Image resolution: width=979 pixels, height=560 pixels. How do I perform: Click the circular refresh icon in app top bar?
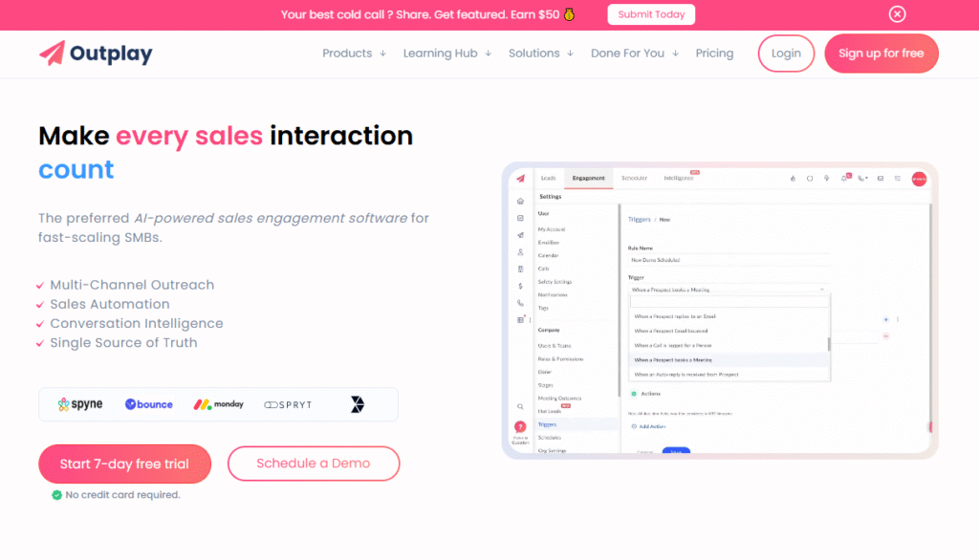point(810,179)
